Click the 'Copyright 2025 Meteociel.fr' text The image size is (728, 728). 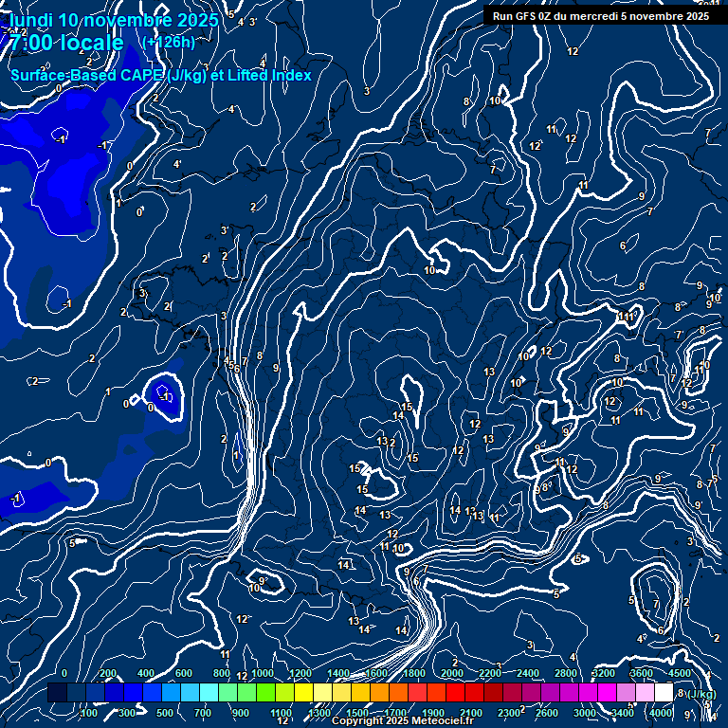point(403,720)
